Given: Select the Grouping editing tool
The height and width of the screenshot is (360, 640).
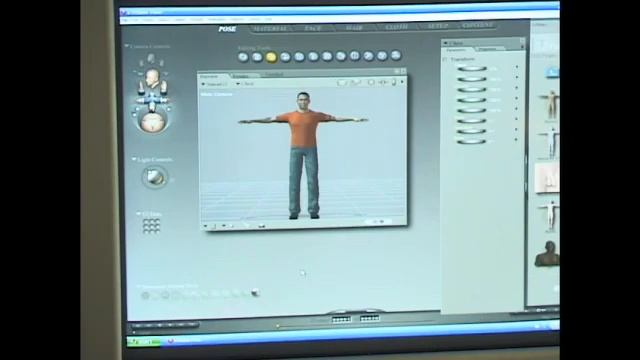Looking at the screenshot, I should coord(355,56).
